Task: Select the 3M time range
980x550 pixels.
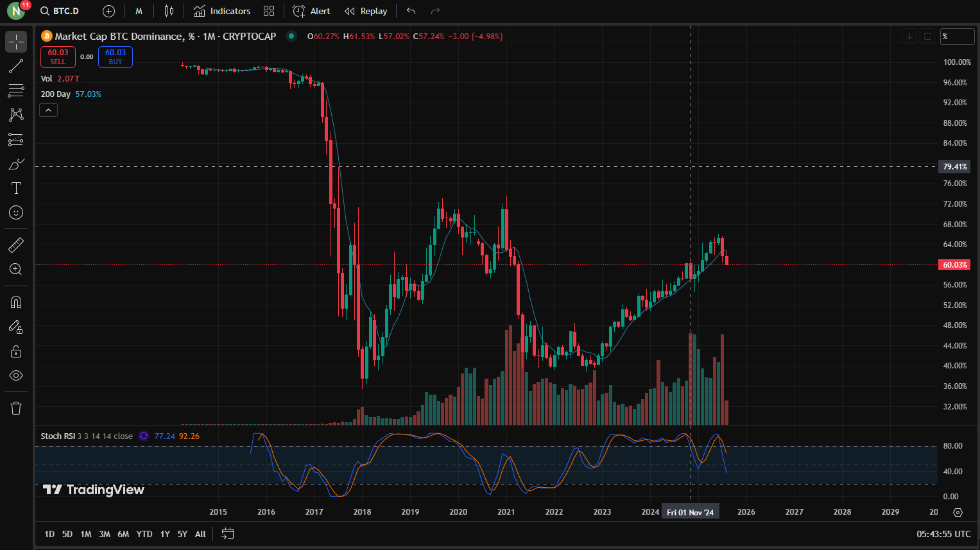Action: (x=105, y=534)
